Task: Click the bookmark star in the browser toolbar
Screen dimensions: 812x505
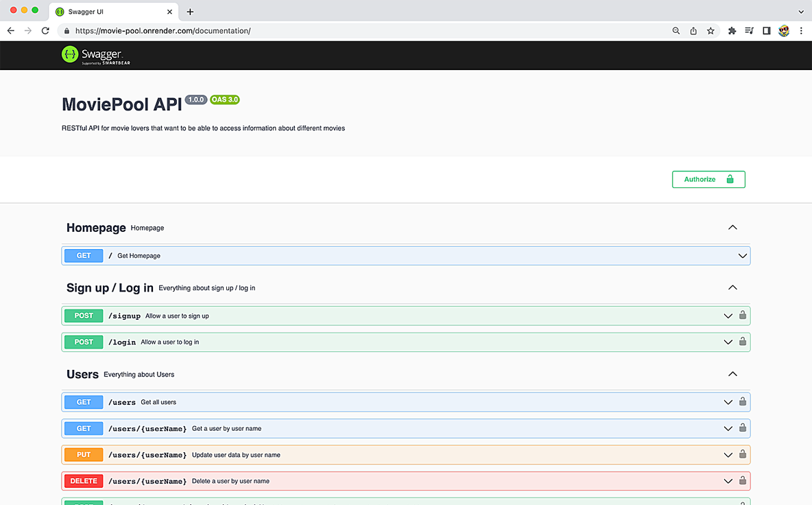Action: [710, 31]
